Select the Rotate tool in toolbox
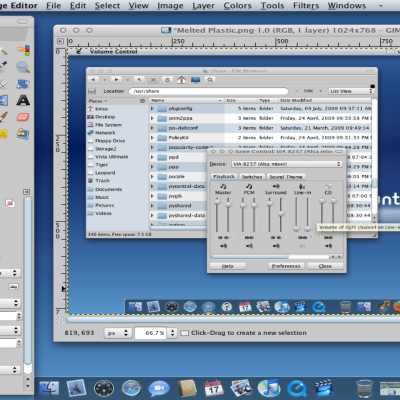Image resolution: width=400 pixels, height=400 pixels. [x=23, y=84]
